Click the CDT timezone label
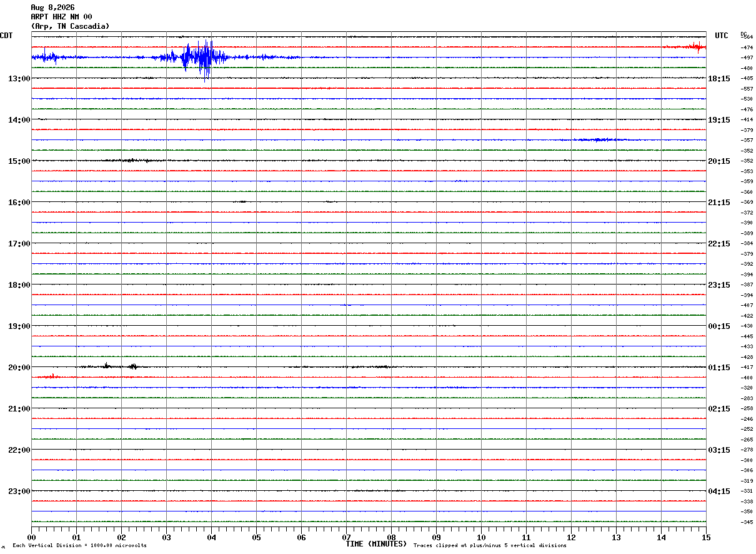The width and height of the screenshot is (756, 554). pos(6,36)
